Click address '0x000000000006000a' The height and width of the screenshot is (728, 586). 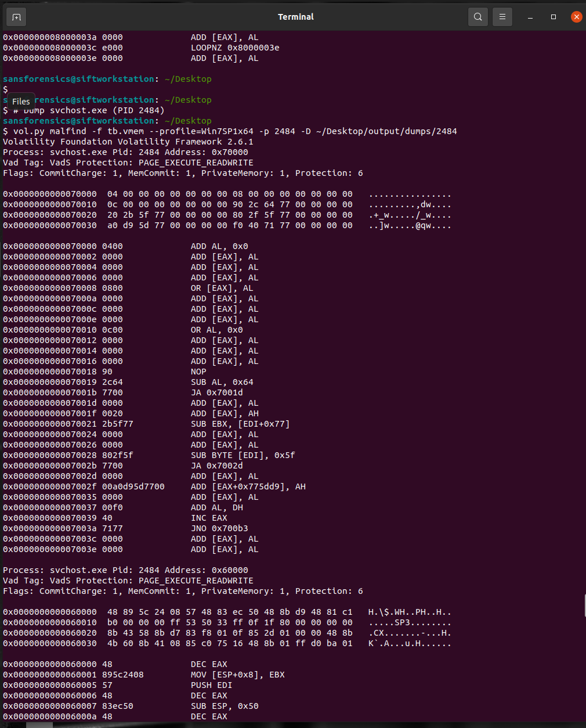(x=50, y=716)
